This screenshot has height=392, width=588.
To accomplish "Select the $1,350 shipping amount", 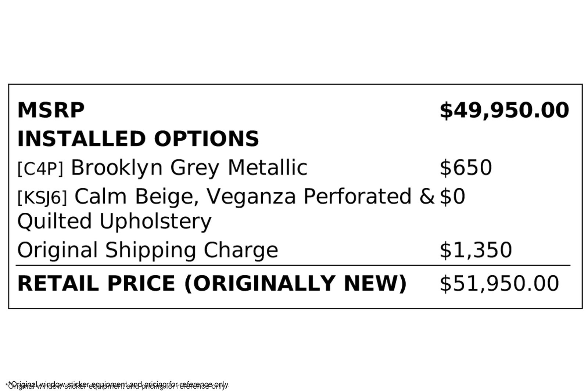I will [476, 250].
